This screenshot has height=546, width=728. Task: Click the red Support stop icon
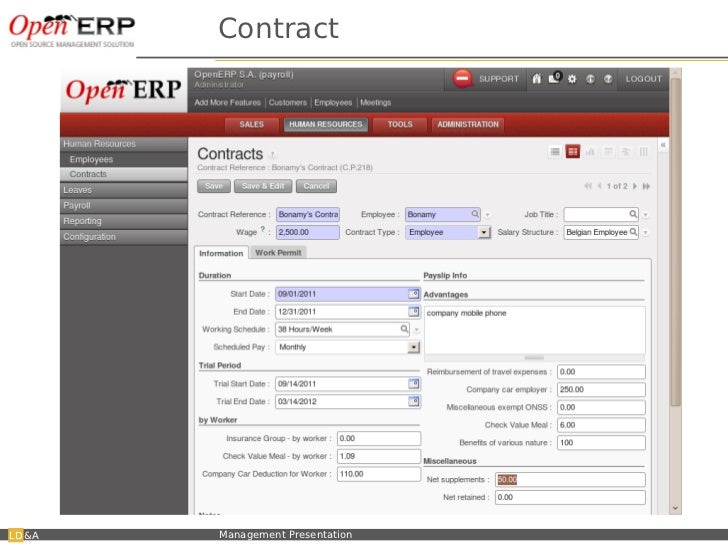click(462, 78)
